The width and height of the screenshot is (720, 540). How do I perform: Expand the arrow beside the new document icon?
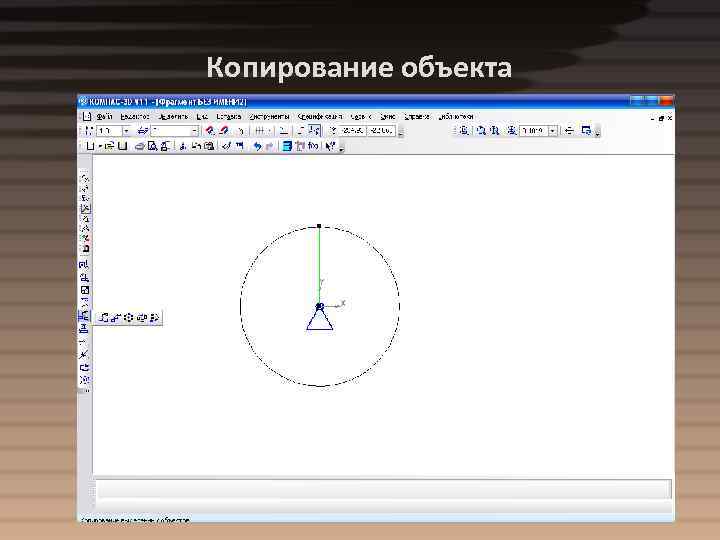(99, 146)
